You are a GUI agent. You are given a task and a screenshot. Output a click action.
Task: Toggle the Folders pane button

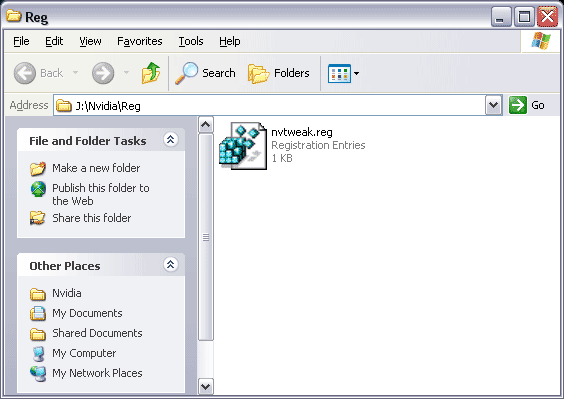(278, 73)
